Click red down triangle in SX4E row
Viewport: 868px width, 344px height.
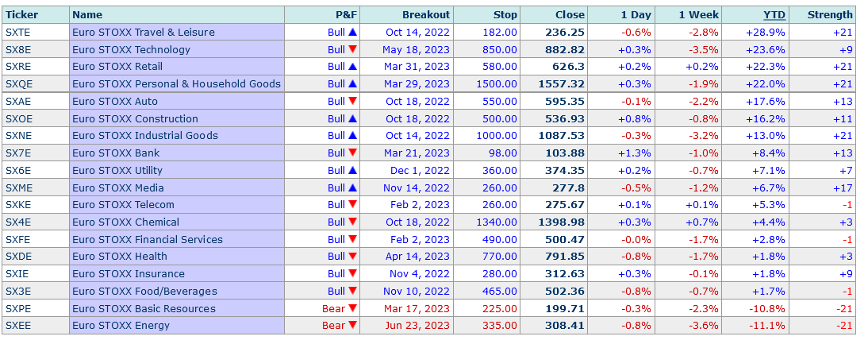352,222
